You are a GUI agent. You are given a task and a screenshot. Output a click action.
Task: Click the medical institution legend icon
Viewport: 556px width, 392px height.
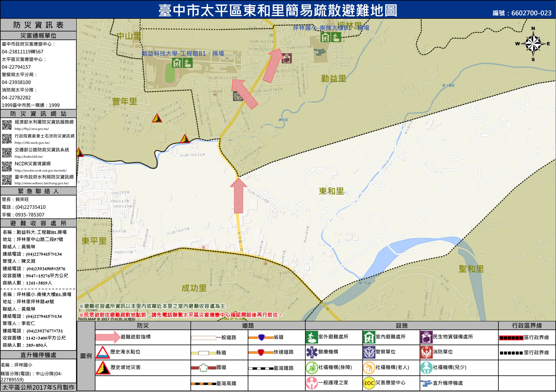(312, 352)
